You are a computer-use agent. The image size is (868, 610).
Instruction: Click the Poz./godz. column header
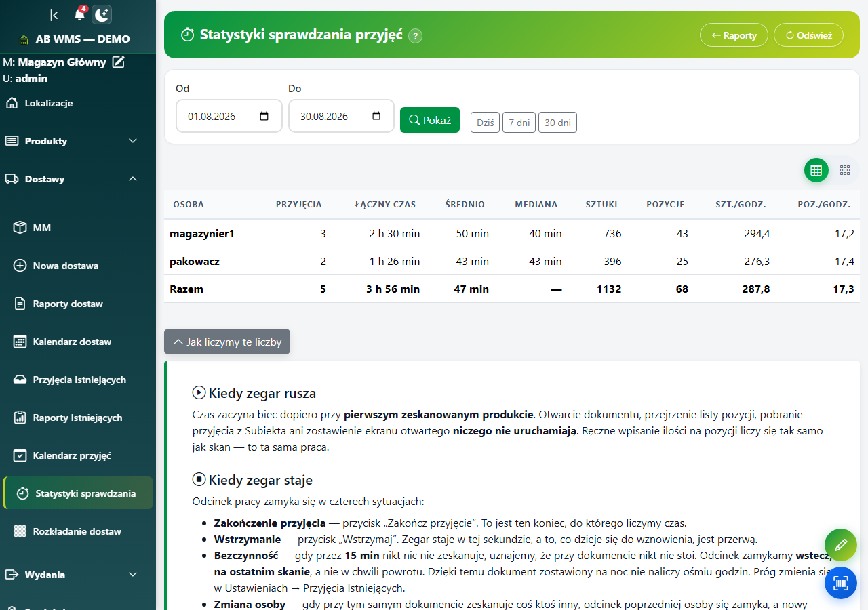coord(824,205)
